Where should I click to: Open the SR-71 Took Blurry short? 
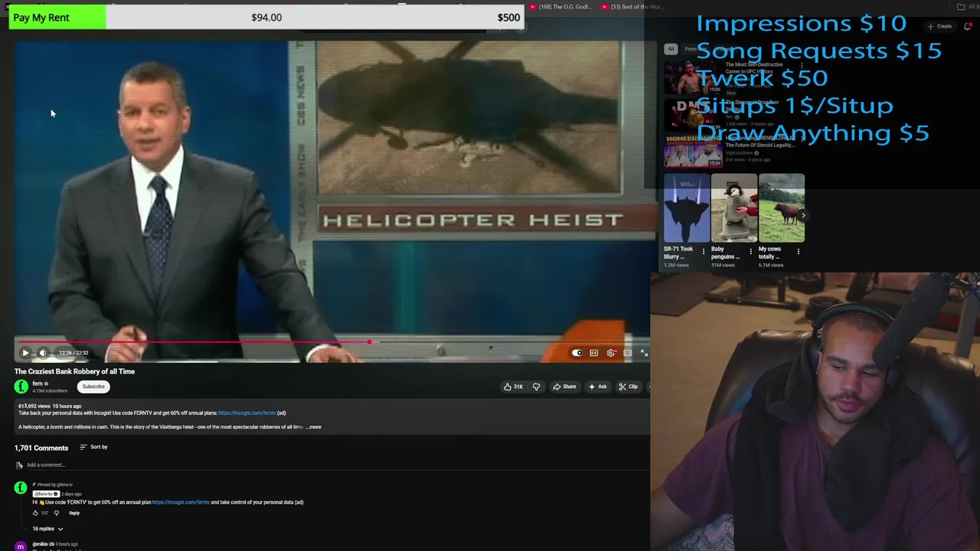(687, 208)
